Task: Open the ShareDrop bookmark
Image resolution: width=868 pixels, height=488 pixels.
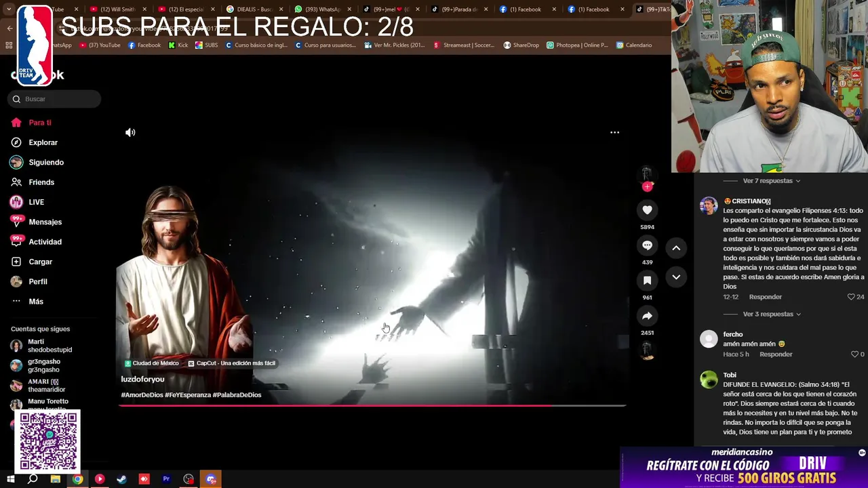Action: (521, 45)
